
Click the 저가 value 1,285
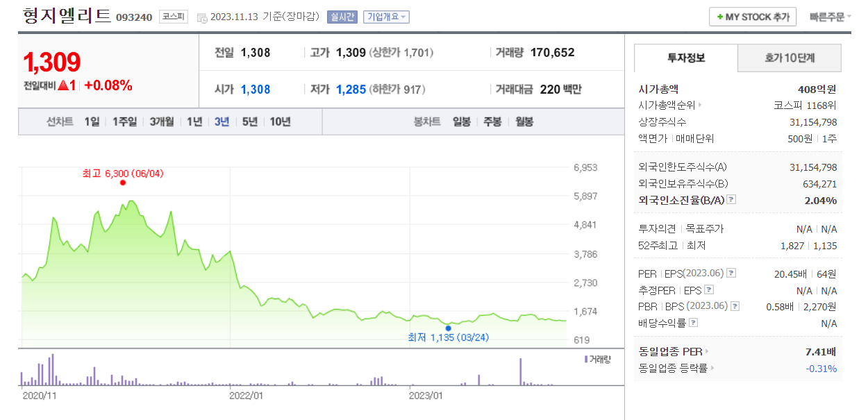point(351,89)
